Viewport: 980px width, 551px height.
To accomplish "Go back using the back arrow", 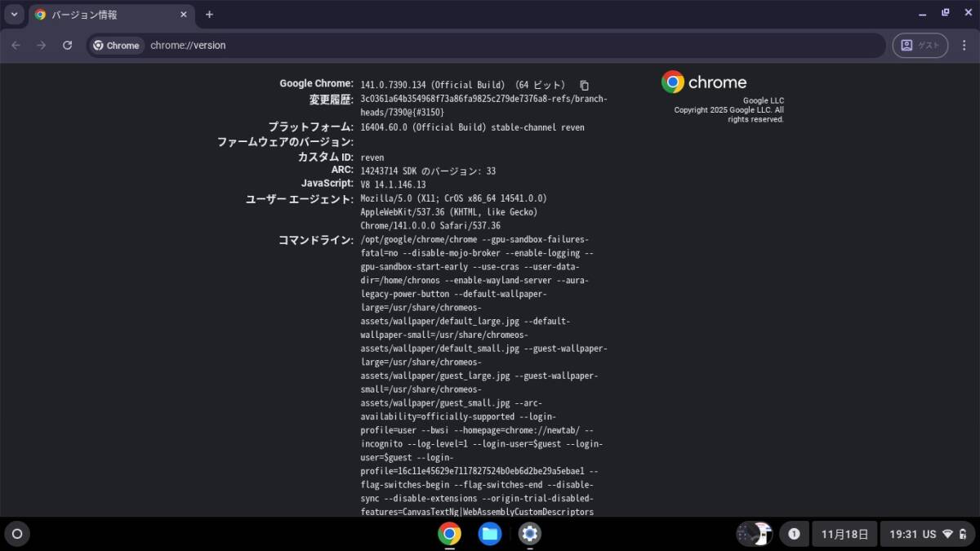I will (16, 46).
